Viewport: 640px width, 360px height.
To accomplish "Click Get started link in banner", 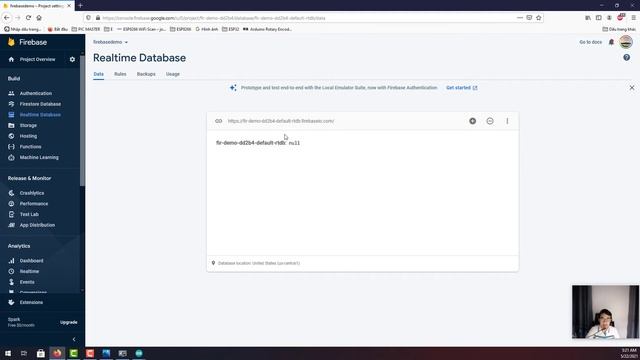I will (x=462, y=88).
